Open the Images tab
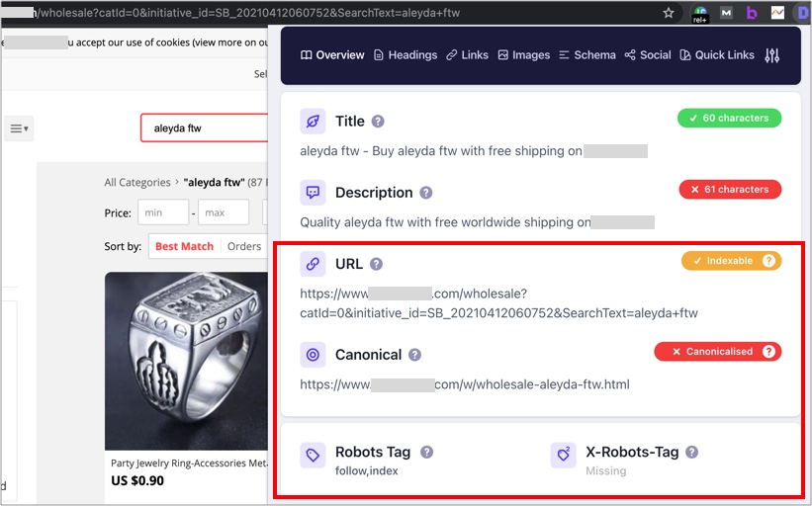Screen dimensions: 812x506 tap(523, 54)
